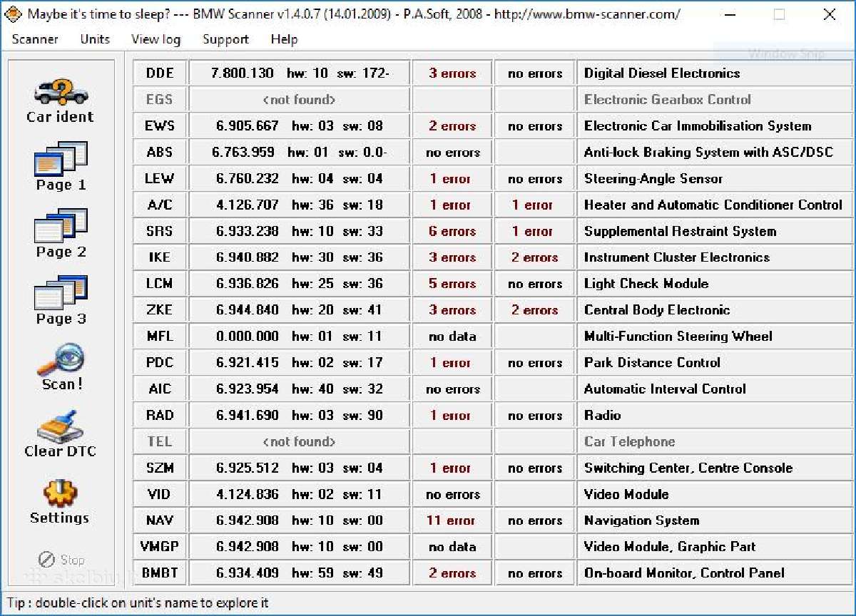The width and height of the screenshot is (856, 616).
Task: Click 'no data' in the MFL row
Action: pos(452,337)
